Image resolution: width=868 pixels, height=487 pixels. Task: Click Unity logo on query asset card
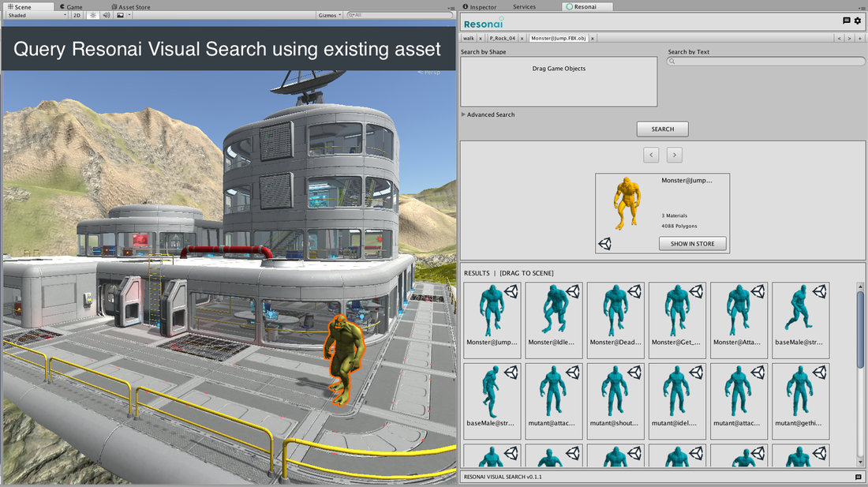pyautogui.click(x=605, y=243)
